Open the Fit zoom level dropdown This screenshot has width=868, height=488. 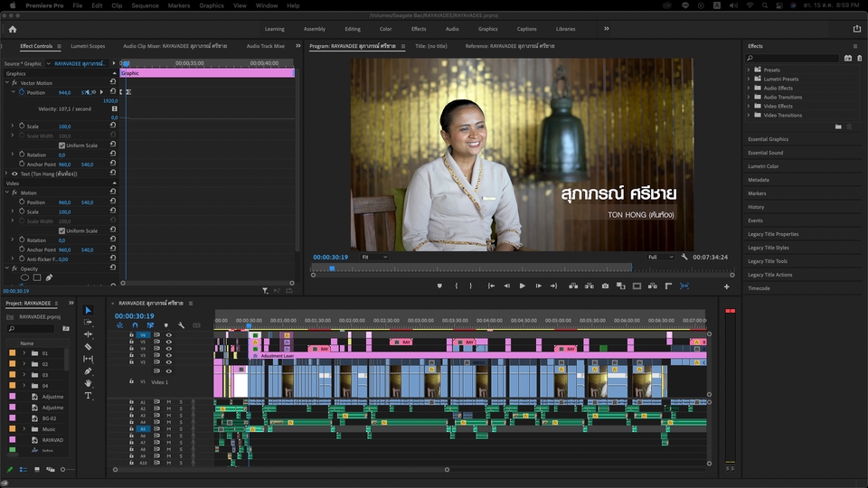(374, 257)
